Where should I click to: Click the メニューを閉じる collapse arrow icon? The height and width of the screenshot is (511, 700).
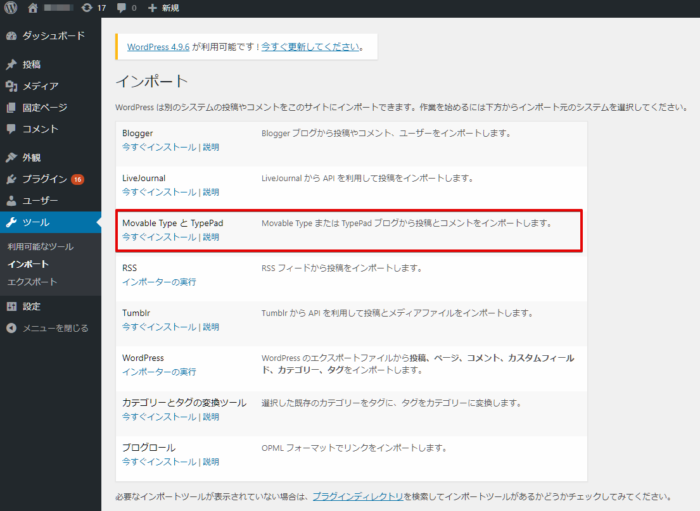pyautogui.click(x=11, y=328)
